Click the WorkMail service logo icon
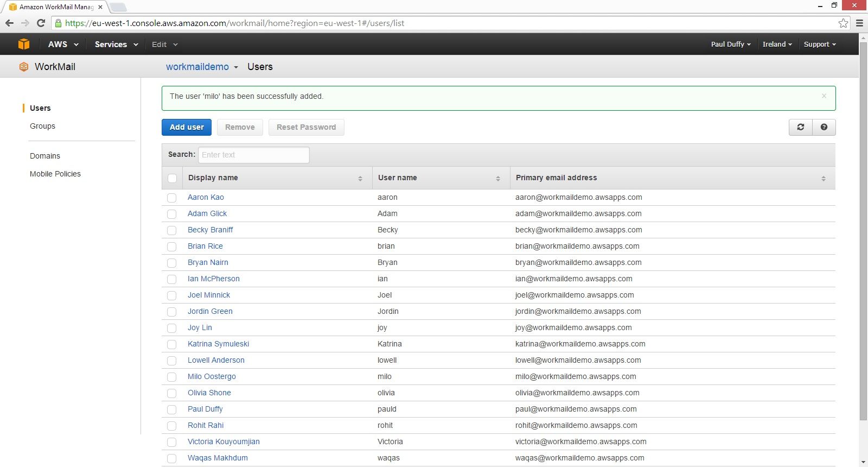Viewport: 868px width, 467px height. (23, 67)
